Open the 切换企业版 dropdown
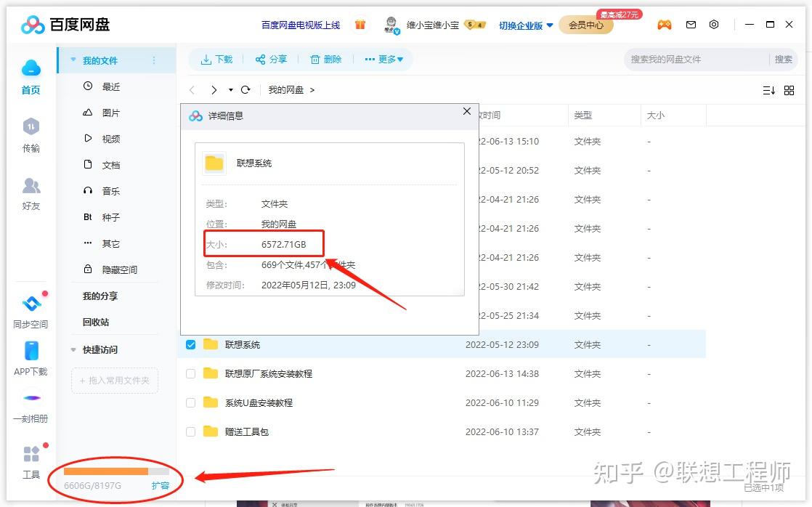The width and height of the screenshot is (812, 507). [x=526, y=25]
